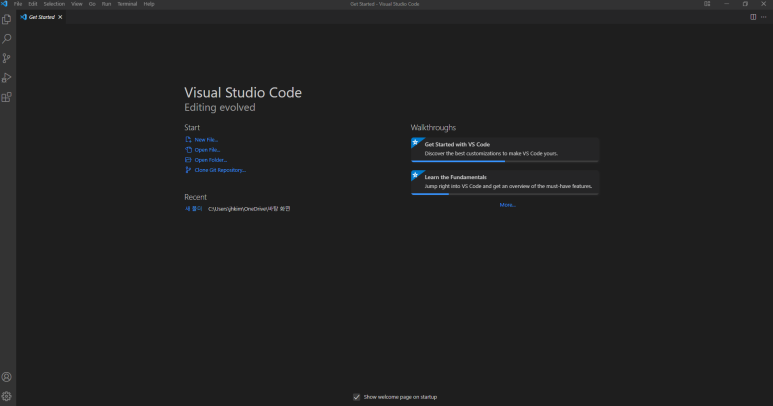The width and height of the screenshot is (773, 406).
Task: Click the Clone Git Repository... link
Action: coord(220,170)
